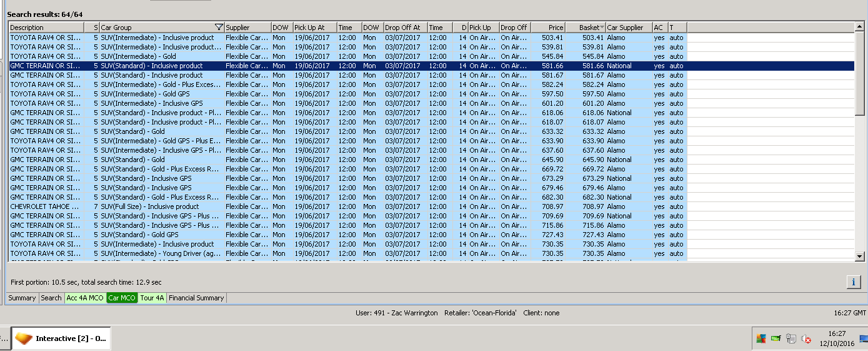Viewport: 868px width, 351px height.
Task: Sort by the Car Supplier column header
Action: [x=629, y=28]
